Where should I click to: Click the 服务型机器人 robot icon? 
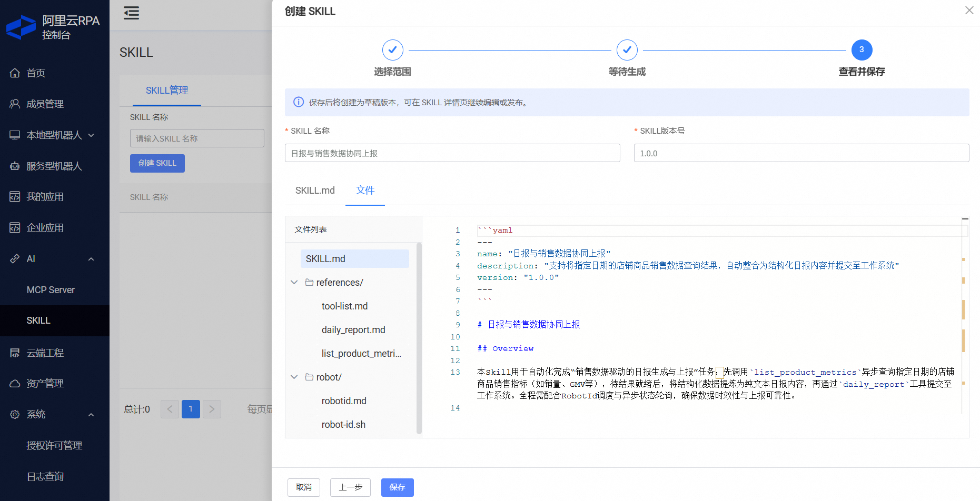(x=15, y=166)
